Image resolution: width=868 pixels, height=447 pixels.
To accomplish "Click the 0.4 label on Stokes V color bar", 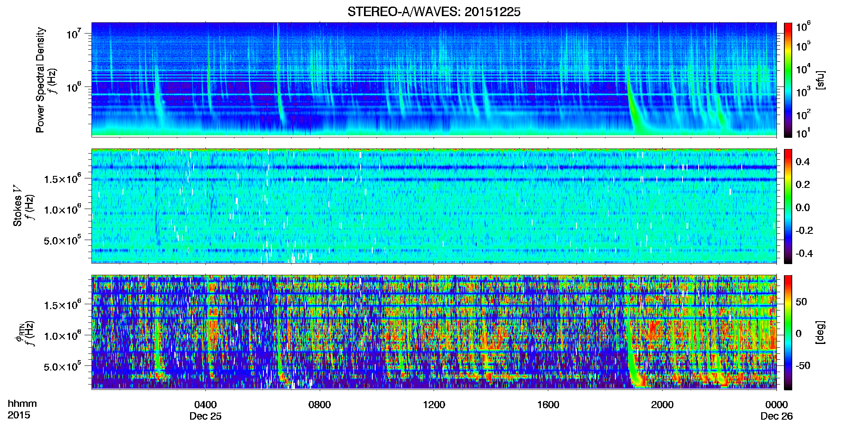I will (803, 162).
